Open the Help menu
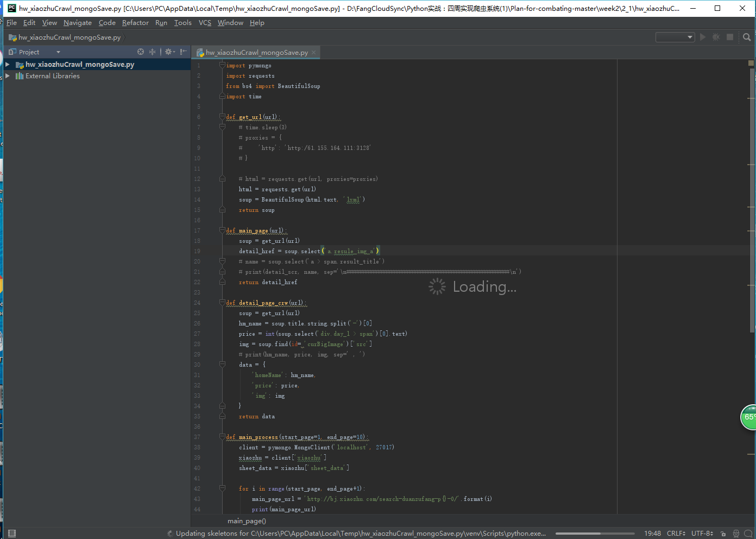 click(257, 23)
